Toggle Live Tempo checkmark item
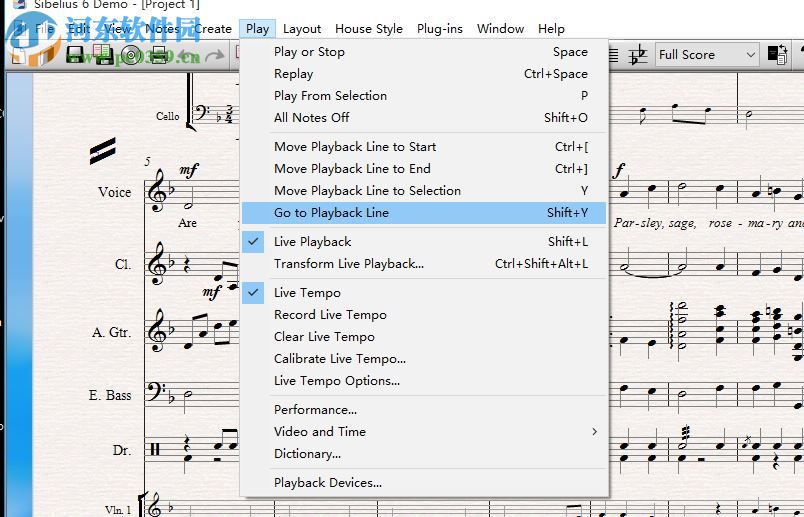The width and height of the screenshot is (804, 517). [x=424, y=293]
